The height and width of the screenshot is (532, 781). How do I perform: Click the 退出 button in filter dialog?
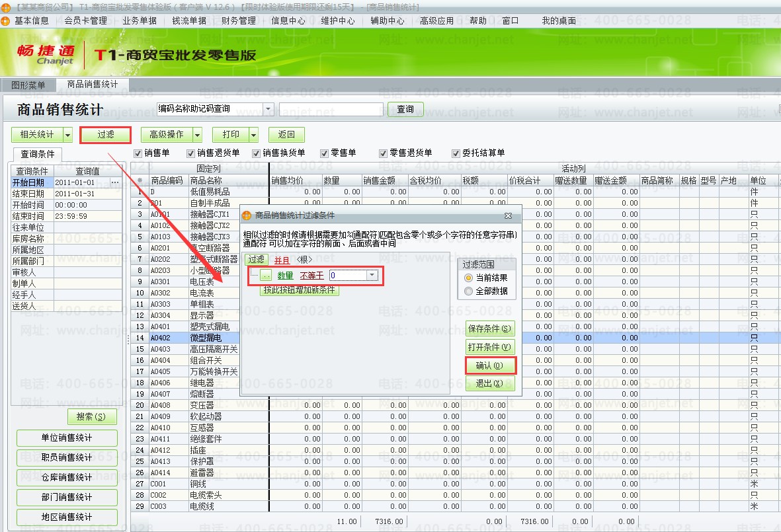[489, 384]
